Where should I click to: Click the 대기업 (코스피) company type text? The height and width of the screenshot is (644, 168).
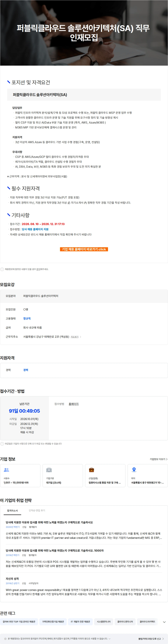pos(54,483)
